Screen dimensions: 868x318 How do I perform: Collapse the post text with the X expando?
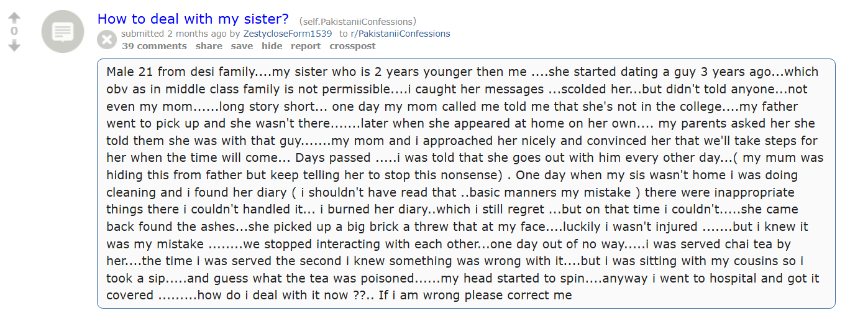coord(107,40)
